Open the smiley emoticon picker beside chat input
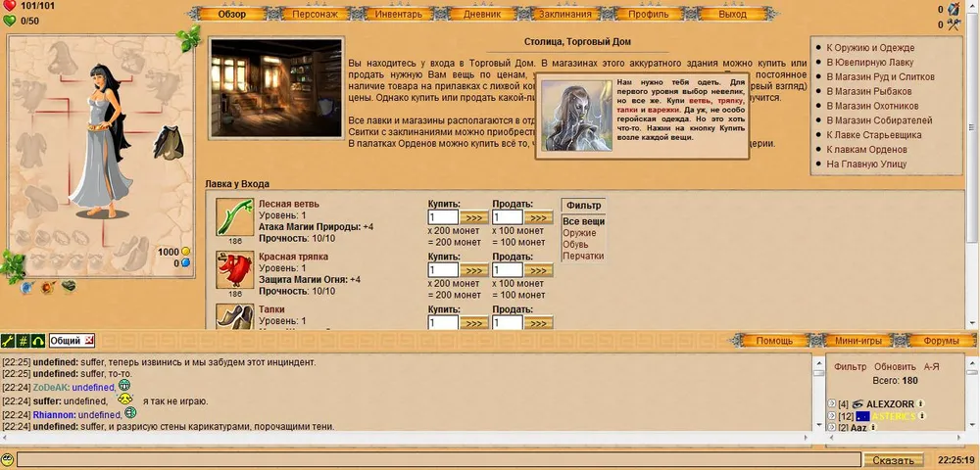This screenshot has height=470, width=980. [x=8, y=459]
